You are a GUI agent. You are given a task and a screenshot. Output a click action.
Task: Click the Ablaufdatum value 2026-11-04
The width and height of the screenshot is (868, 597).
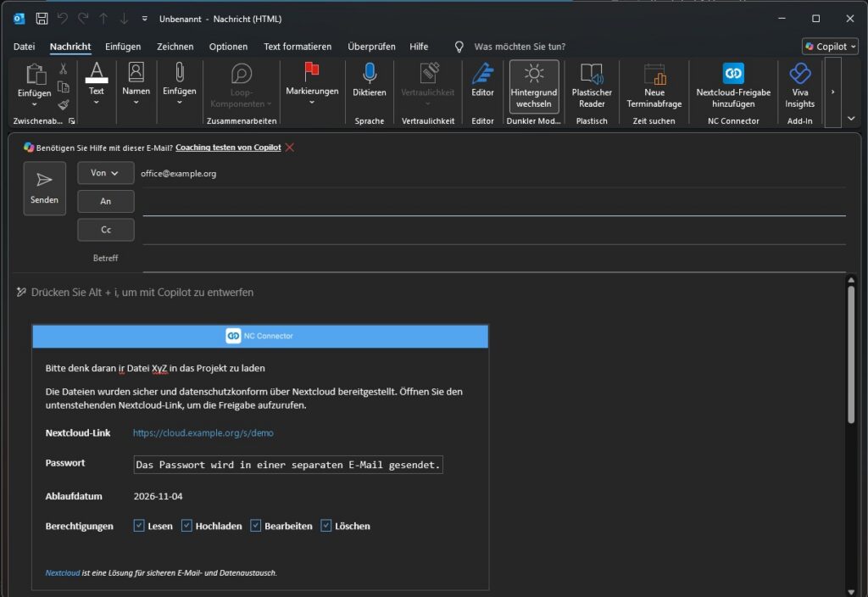(158, 496)
